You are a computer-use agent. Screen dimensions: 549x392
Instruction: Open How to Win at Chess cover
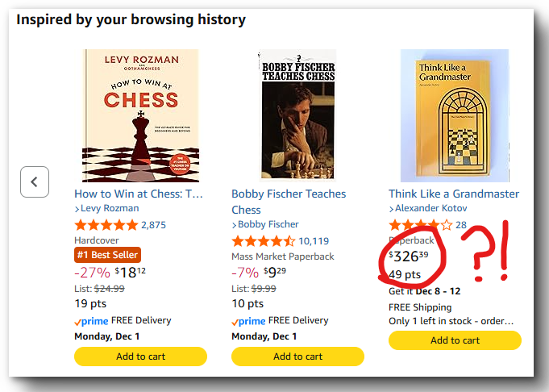139,115
